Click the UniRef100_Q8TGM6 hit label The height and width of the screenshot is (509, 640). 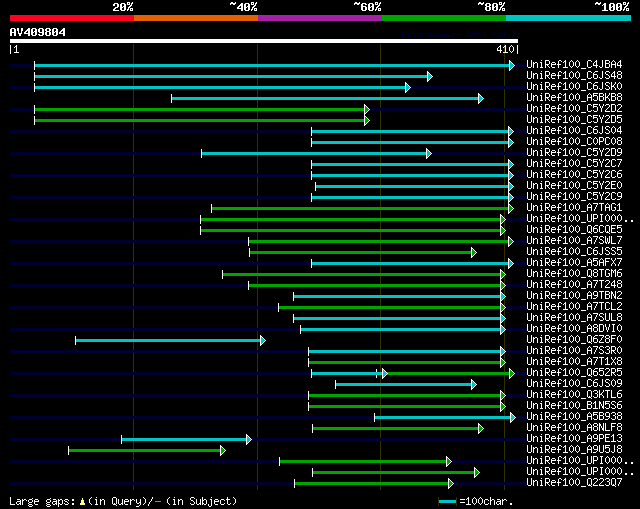574,273
